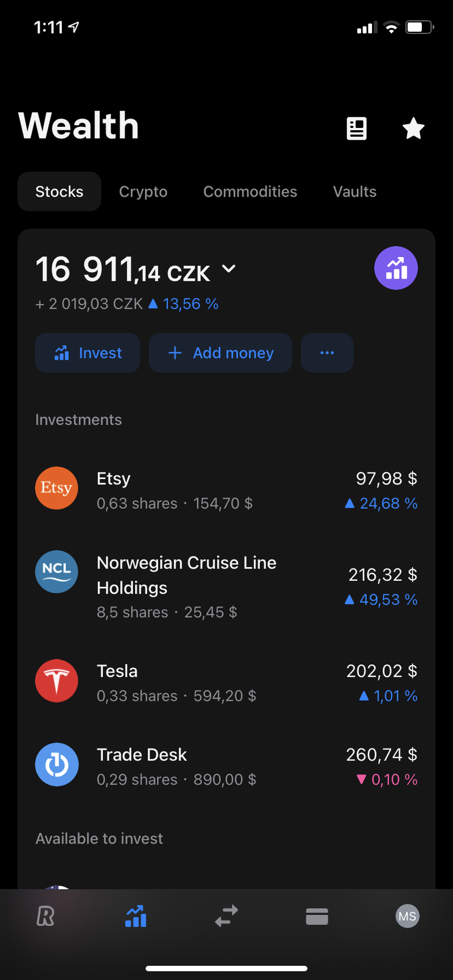Switch to the Crypto tab
This screenshot has height=980, width=453.
click(143, 192)
